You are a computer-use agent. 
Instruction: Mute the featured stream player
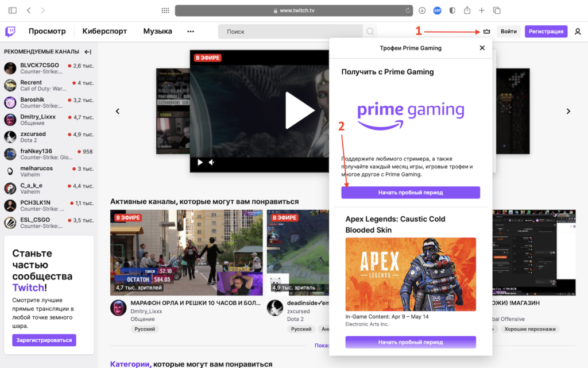point(212,162)
